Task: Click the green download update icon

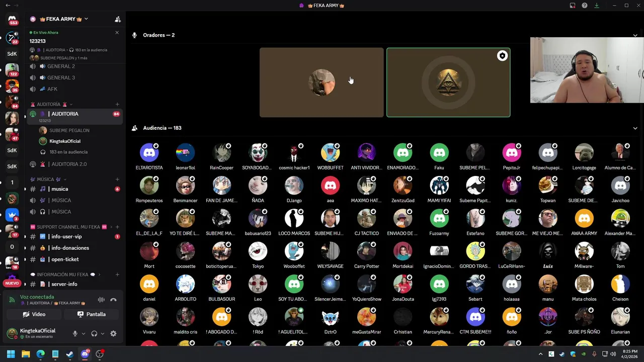Action: coord(597,6)
